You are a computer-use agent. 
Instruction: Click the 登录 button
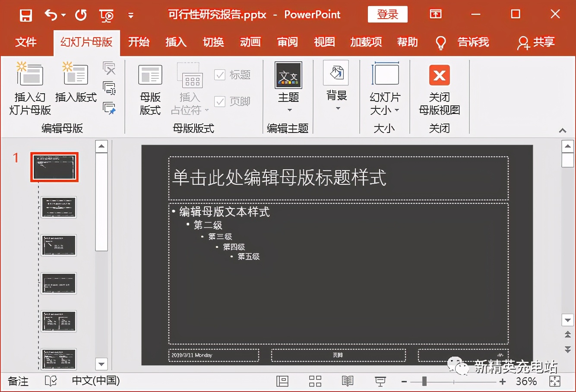click(x=387, y=14)
